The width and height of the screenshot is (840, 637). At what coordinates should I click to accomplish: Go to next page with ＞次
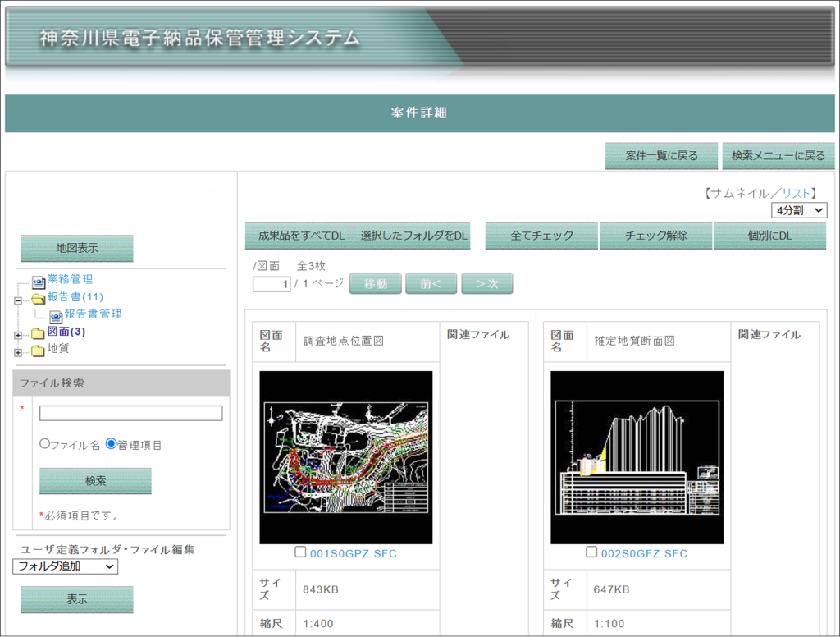486,283
